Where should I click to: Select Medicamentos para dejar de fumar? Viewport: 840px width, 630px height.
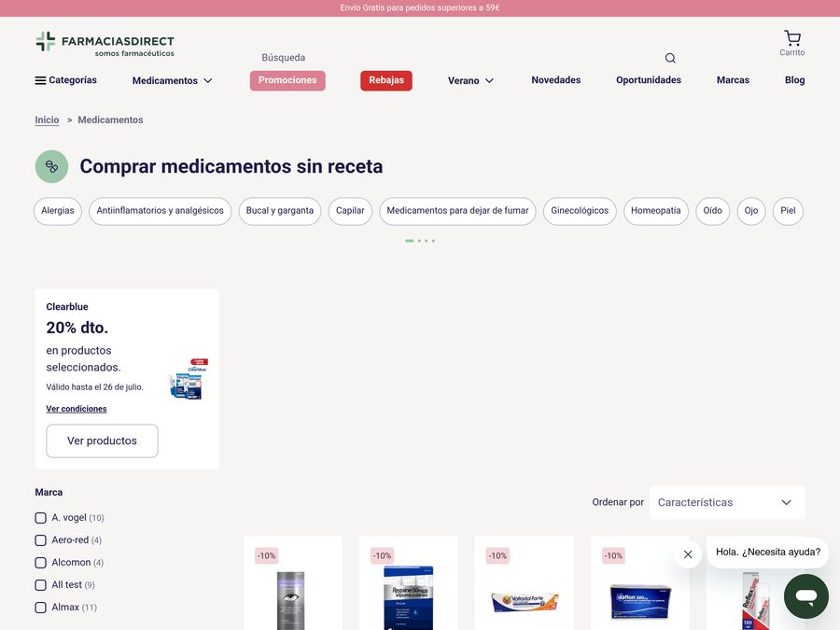coord(457,211)
